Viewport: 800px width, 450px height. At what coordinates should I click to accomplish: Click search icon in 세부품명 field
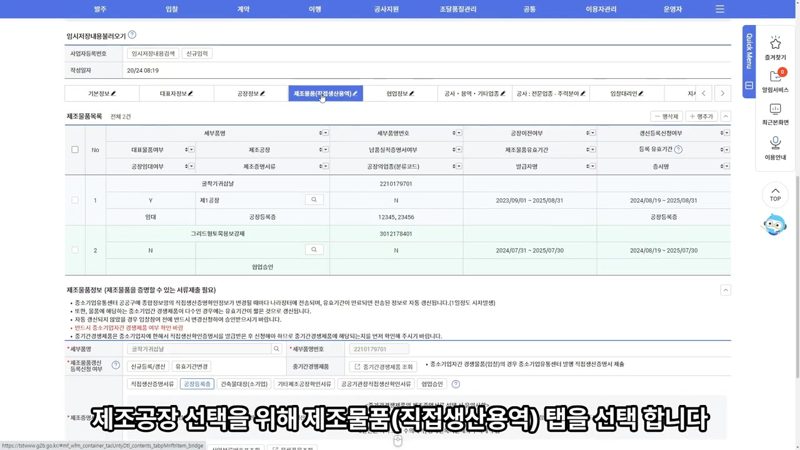(276, 349)
